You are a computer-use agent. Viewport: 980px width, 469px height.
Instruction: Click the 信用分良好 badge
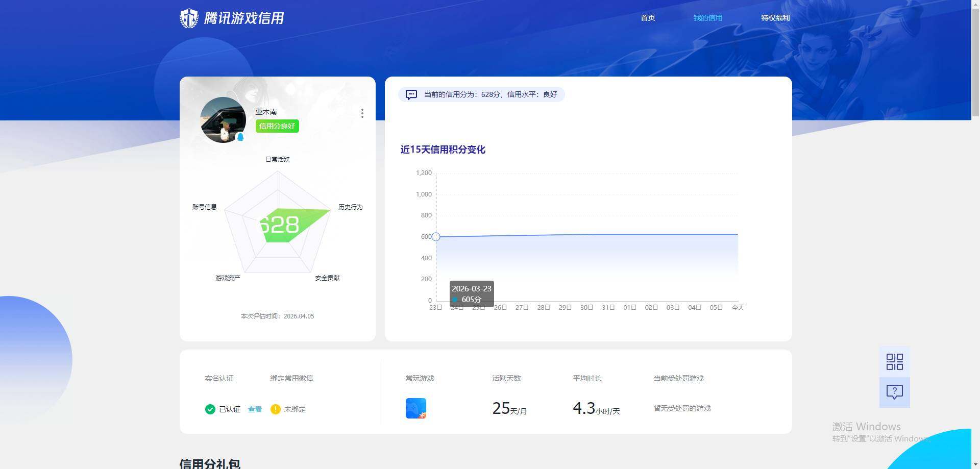coord(277,126)
